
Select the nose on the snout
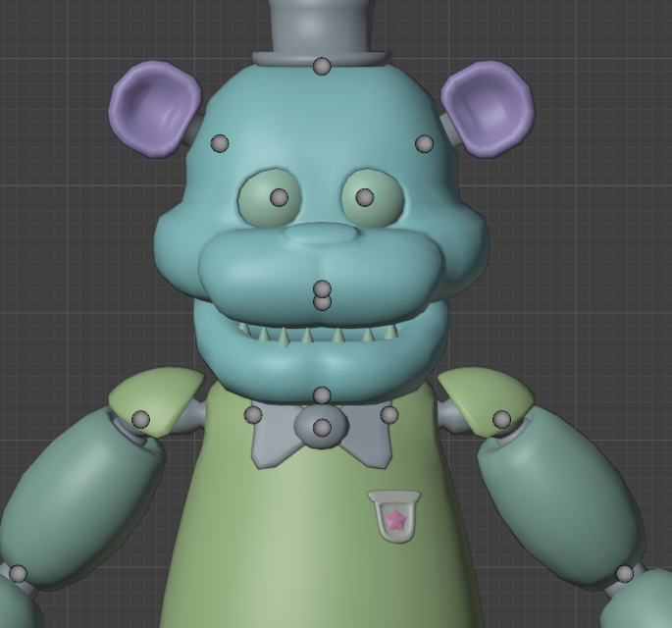click(321, 233)
